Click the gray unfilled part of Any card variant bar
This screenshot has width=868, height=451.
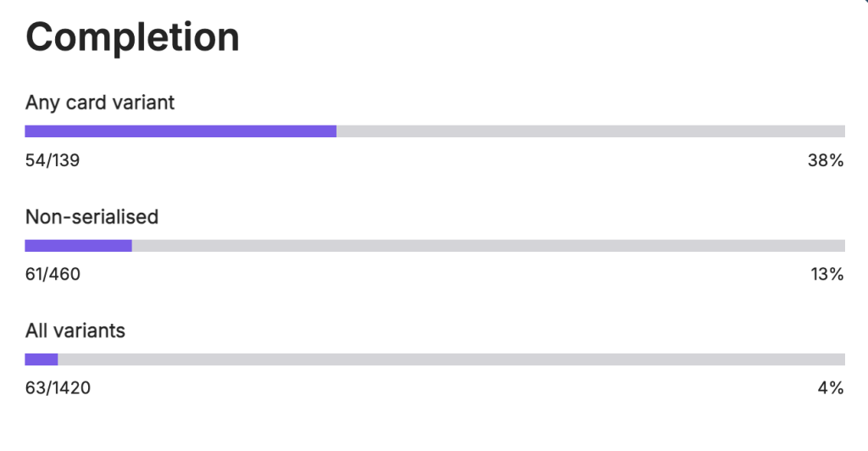591,131
